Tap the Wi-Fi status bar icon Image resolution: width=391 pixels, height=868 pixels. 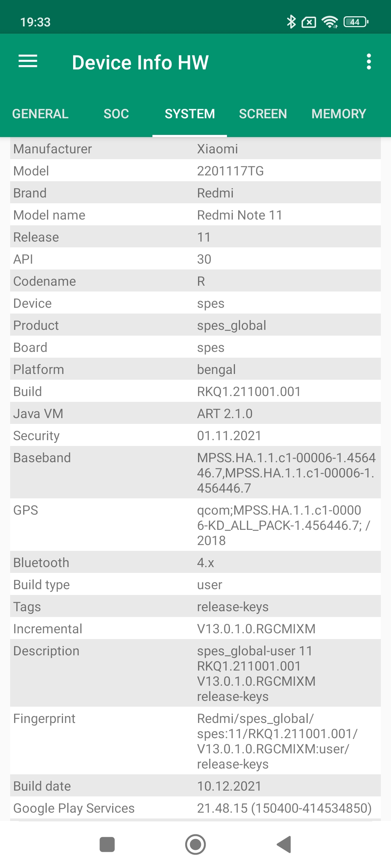point(330,22)
